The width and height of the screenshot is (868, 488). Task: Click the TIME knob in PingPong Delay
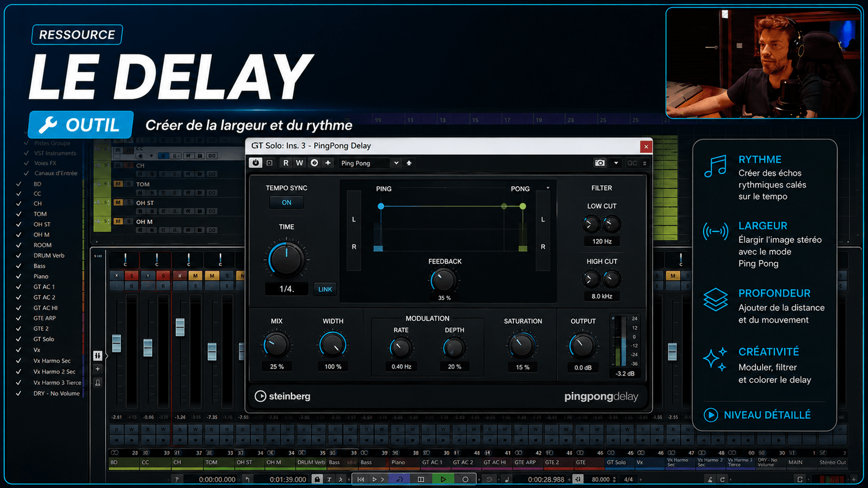point(286,258)
